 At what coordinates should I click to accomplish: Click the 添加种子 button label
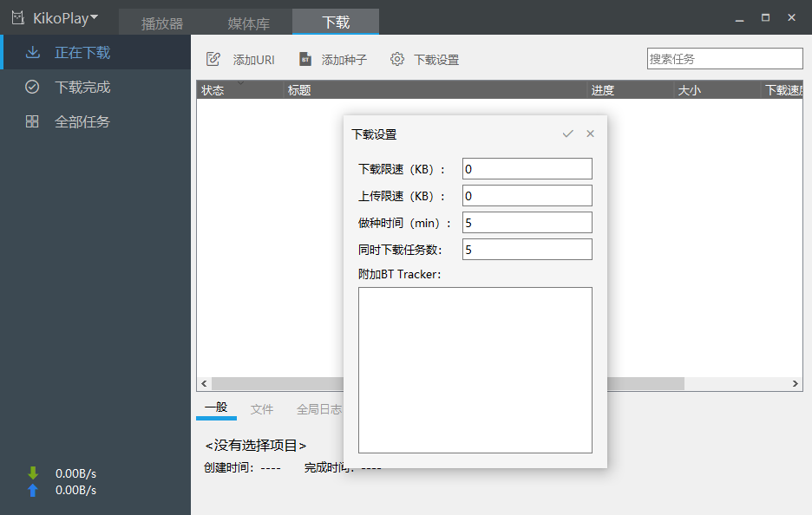pyautogui.click(x=344, y=60)
